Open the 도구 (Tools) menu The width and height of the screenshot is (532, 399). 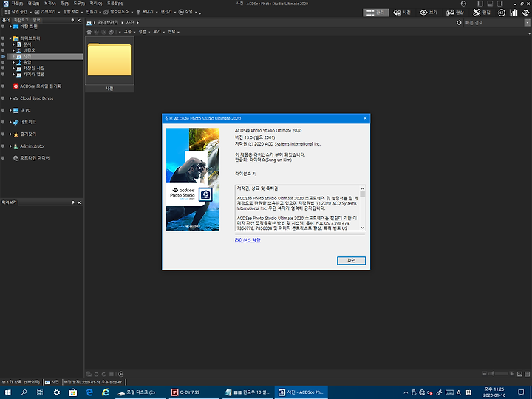pos(79,4)
